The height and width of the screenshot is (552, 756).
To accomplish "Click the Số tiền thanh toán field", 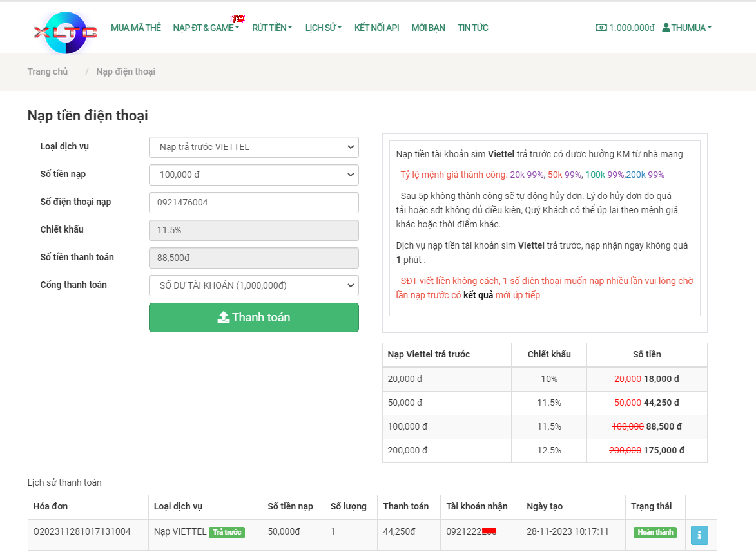I will point(253,258).
